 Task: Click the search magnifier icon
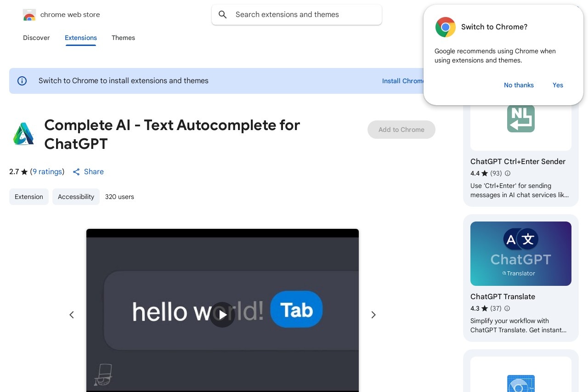pyautogui.click(x=223, y=15)
